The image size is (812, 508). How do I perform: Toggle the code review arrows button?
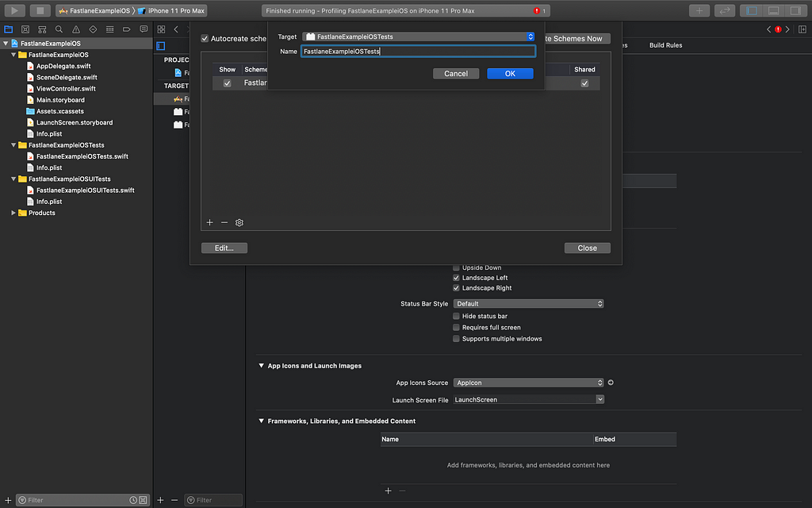coord(725,10)
